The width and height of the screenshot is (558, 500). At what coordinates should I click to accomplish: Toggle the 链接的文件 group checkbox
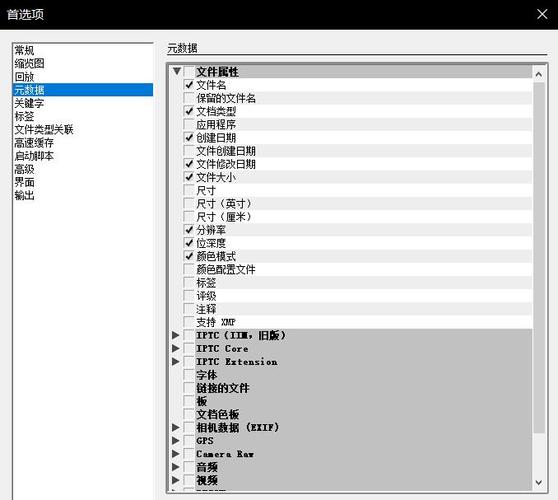pos(189,388)
